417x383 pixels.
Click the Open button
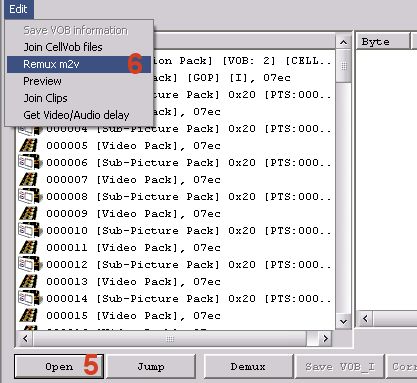point(59,366)
